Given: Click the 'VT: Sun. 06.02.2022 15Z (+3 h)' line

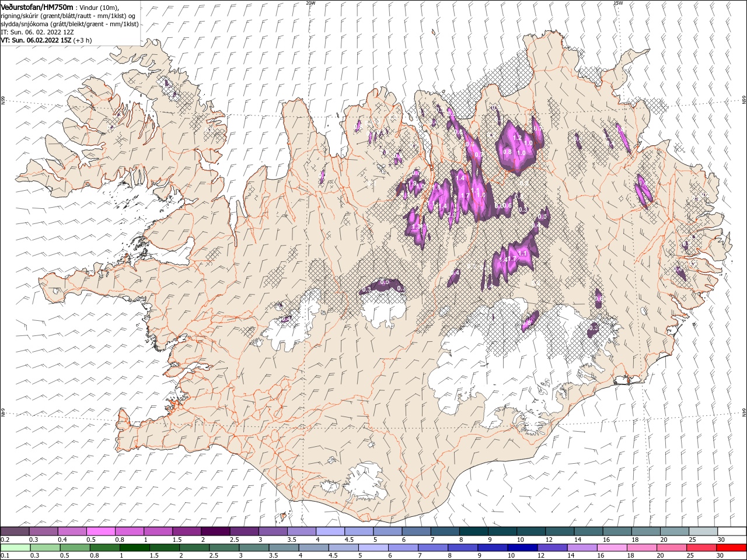Looking at the screenshot, I should (46, 40).
